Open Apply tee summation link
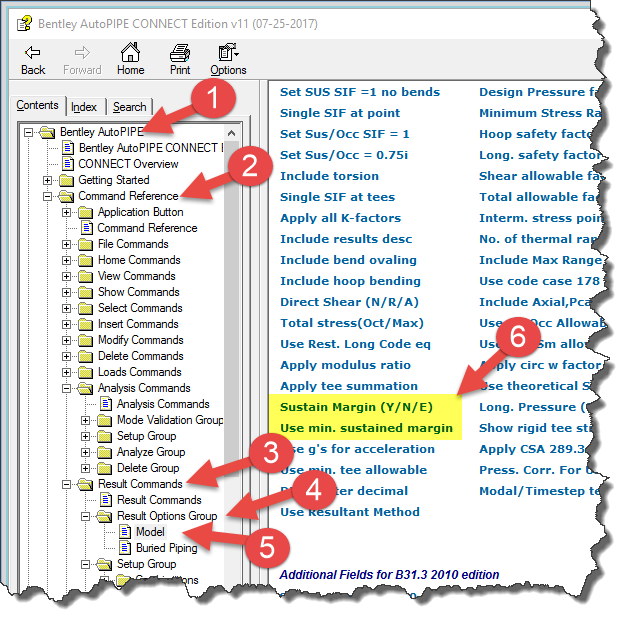 click(349, 386)
